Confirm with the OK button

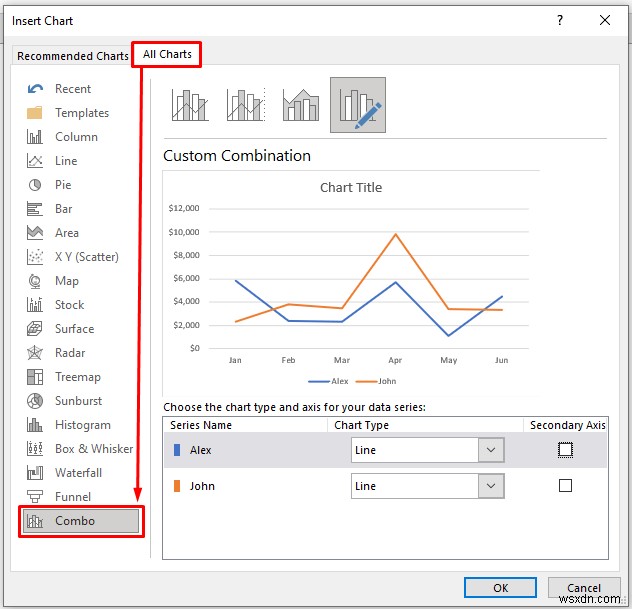500,588
